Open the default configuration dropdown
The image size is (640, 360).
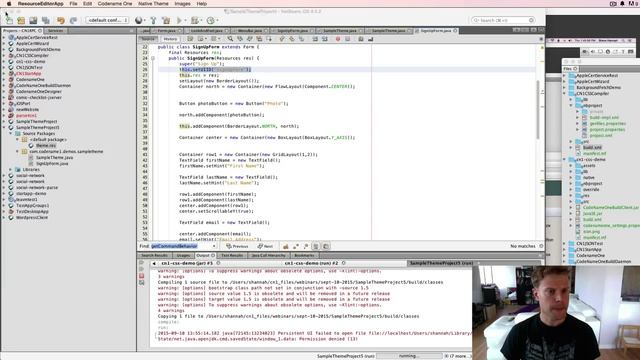[108, 20]
